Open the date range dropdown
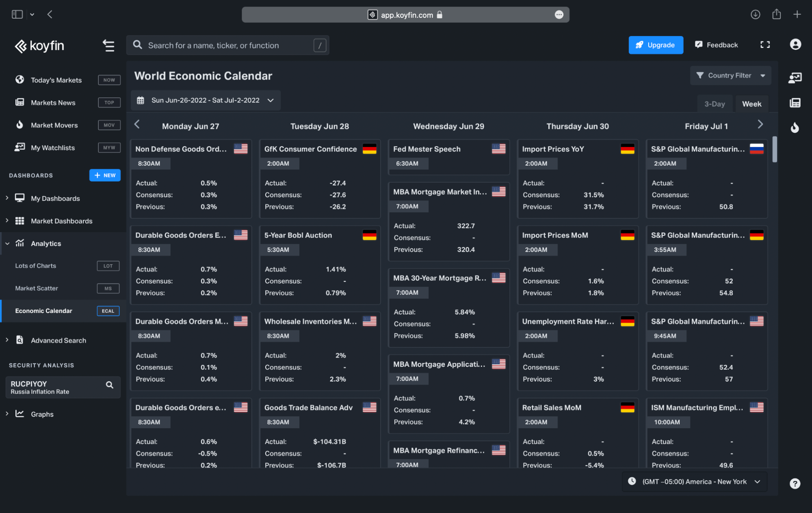 (206, 100)
